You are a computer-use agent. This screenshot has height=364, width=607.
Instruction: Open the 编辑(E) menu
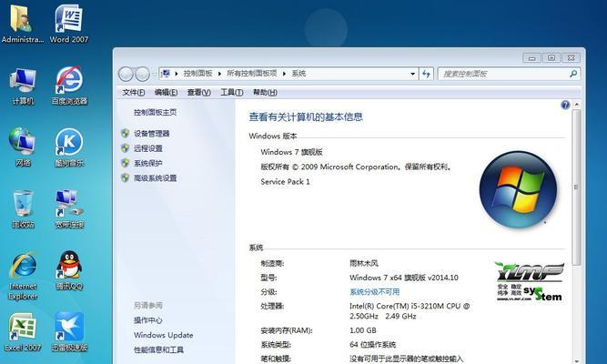[x=166, y=92]
